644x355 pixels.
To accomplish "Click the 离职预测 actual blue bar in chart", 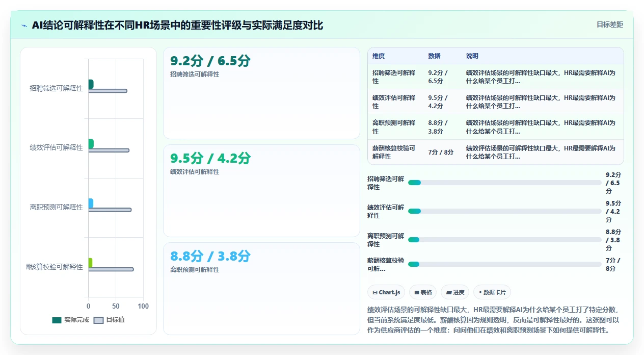I will point(91,204).
